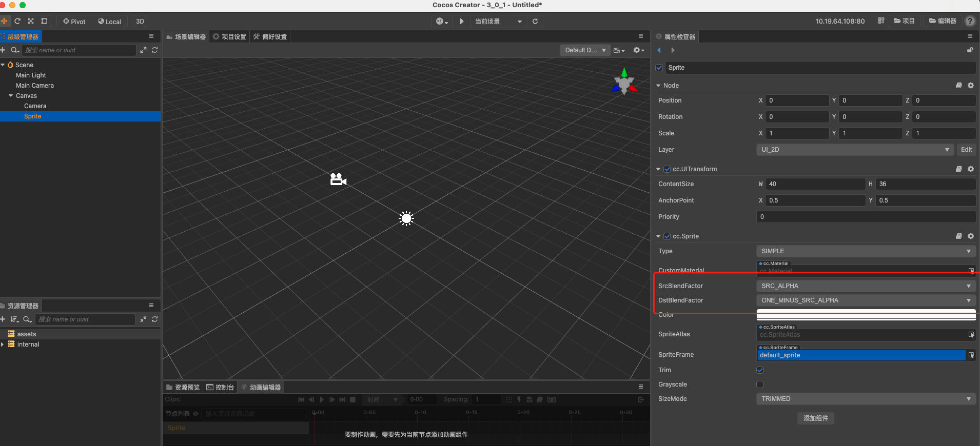The width and height of the screenshot is (980, 446).
Task: Open the DstBlendFactor dropdown
Action: click(x=866, y=300)
